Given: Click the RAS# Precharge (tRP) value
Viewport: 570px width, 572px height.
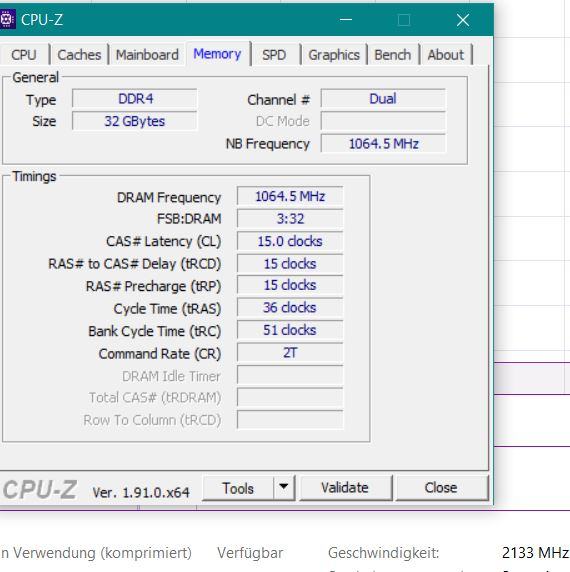Looking at the screenshot, I should pos(290,285).
